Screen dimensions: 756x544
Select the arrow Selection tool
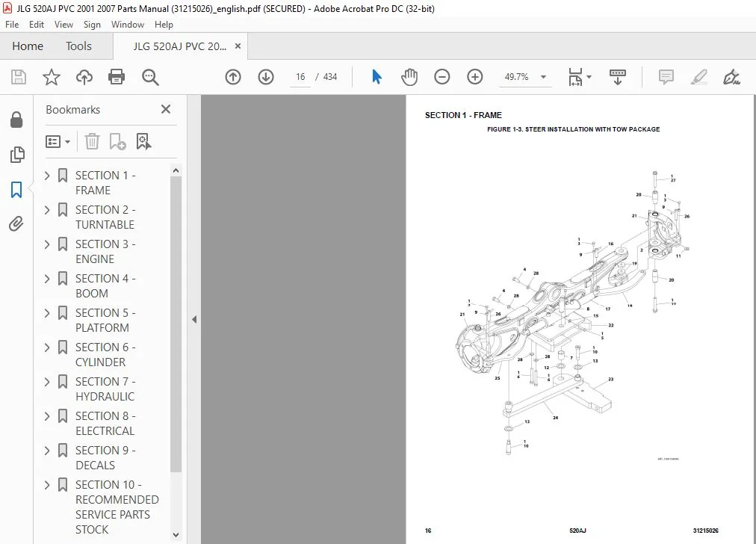377,77
